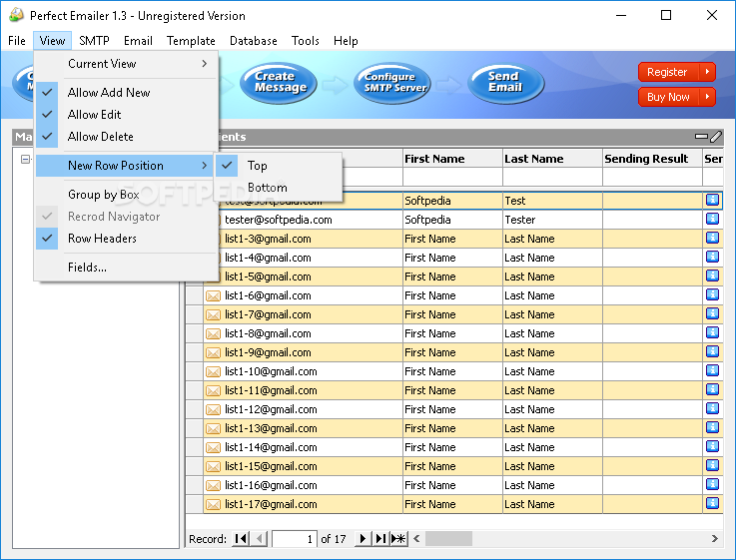Open the Help menu
The image size is (736, 560).
pyautogui.click(x=346, y=41)
